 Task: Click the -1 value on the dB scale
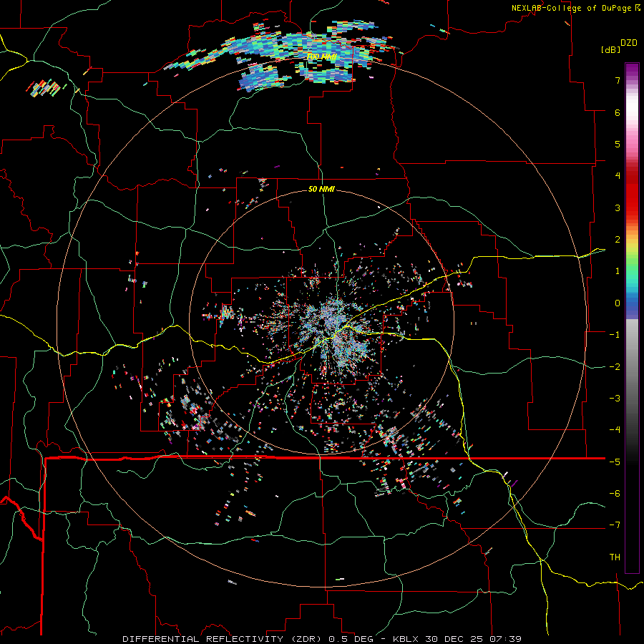pos(615,335)
